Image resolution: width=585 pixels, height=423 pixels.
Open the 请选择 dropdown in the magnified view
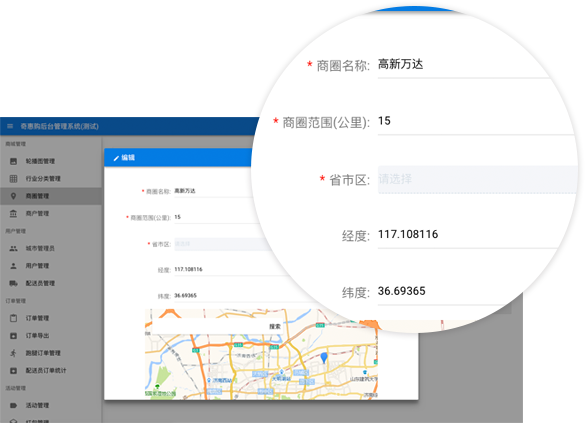478,179
